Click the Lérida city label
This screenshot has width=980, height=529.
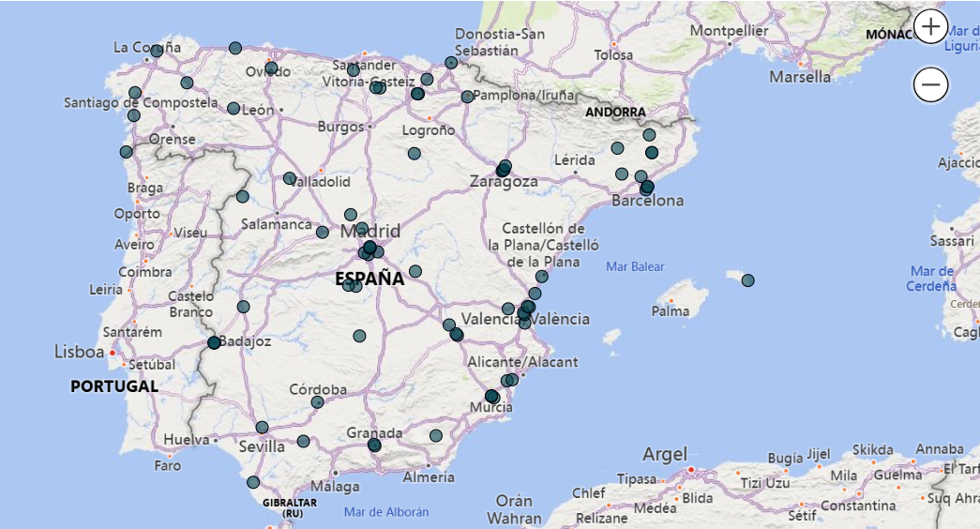574,160
